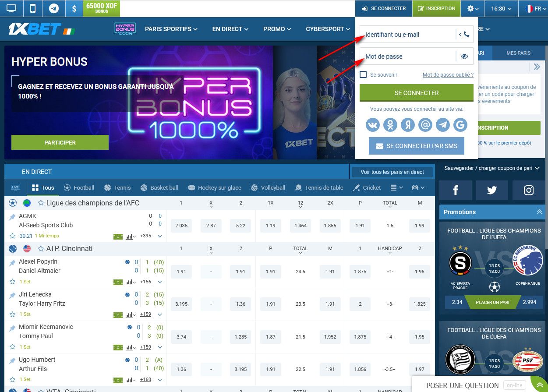Expand markets chevron for AGMK match

pos(160,236)
